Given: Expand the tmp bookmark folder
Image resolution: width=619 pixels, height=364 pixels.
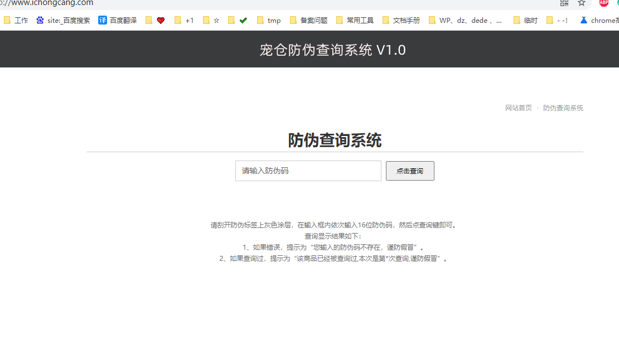Looking at the screenshot, I should [x=269, y=21].
